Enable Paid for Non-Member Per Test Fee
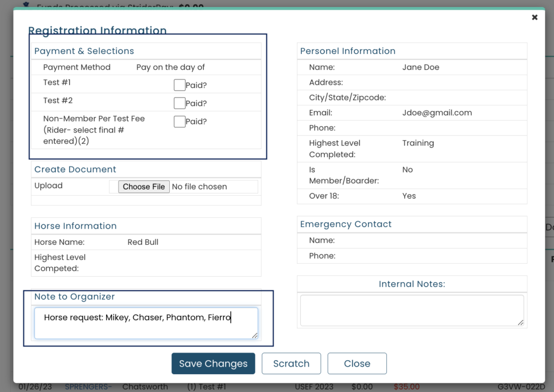The height and width of the screenshot is (392, 554). 179,121
